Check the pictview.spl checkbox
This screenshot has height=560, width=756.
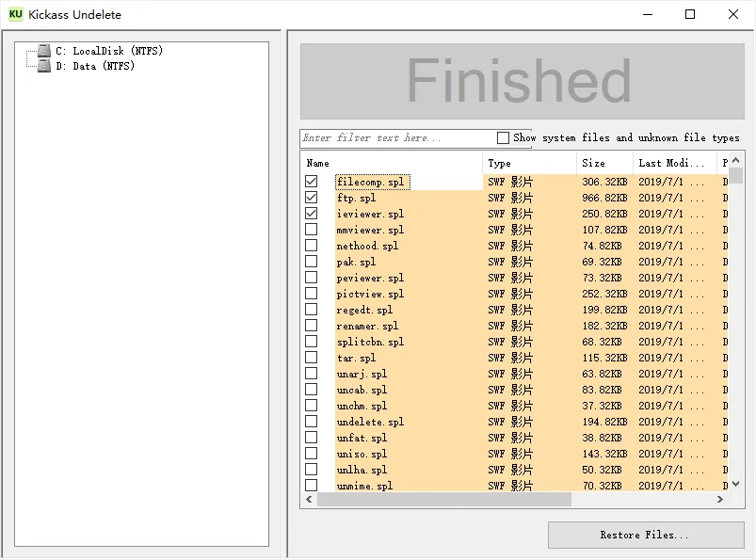[x=312, y=293]
